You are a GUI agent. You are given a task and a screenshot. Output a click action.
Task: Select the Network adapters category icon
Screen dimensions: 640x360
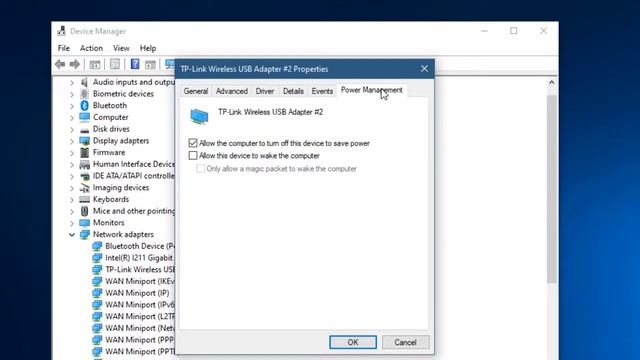coord(84,235)
